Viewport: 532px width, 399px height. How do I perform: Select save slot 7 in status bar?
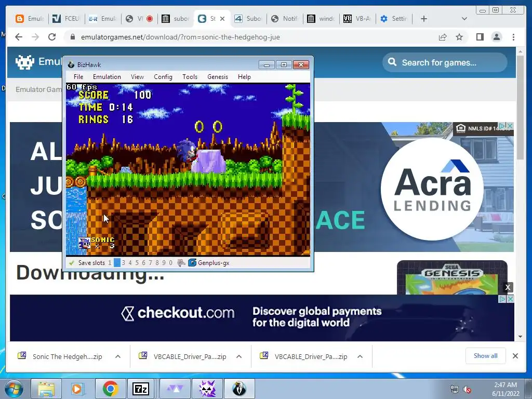tap(150, 262)
